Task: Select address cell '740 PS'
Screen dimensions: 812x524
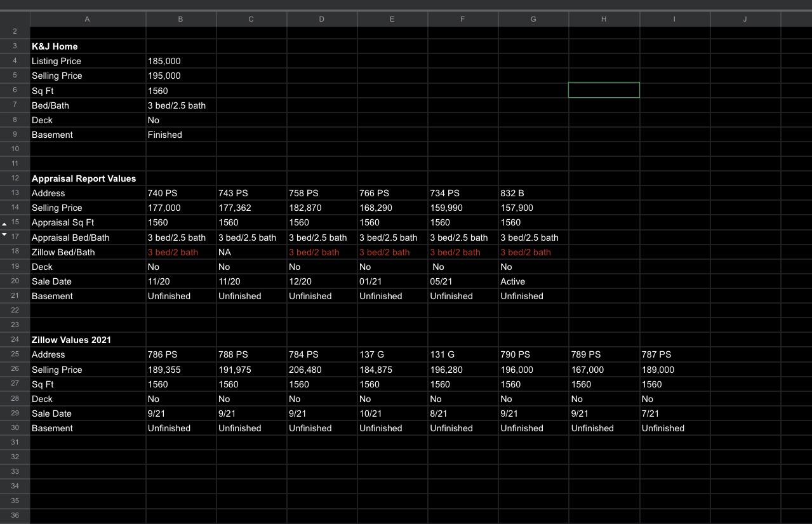Action: pos(181,193)
